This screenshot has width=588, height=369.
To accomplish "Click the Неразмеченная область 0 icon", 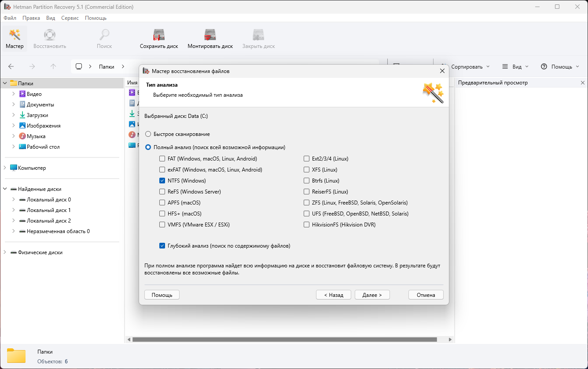I will pos(22,231).
